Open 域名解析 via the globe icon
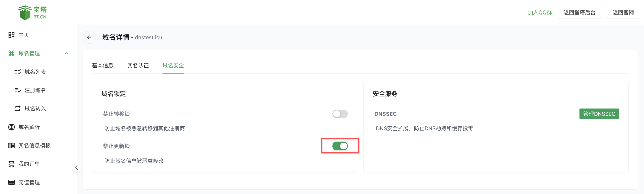Screen dimensions: 644x194 pyautogui.click(x=11, y=127)
